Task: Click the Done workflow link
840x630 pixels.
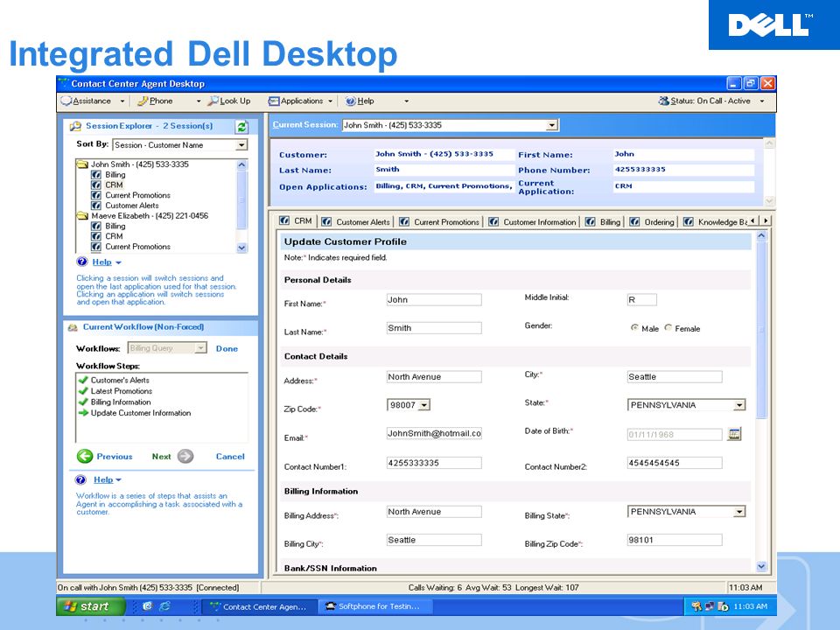Action: click(x=227, y=349)
